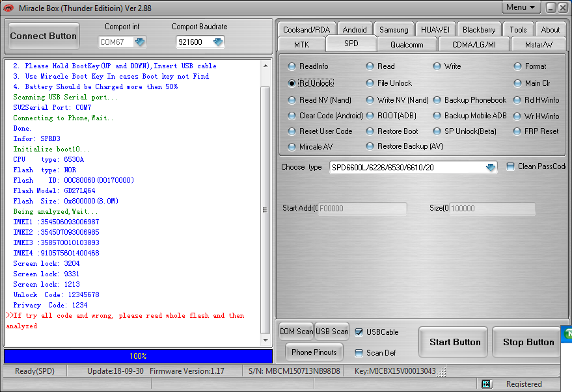Click the 100% blue progress bar
Image resolution: width=572 pixels, height=392 pixels.
(x=138, y=356)
